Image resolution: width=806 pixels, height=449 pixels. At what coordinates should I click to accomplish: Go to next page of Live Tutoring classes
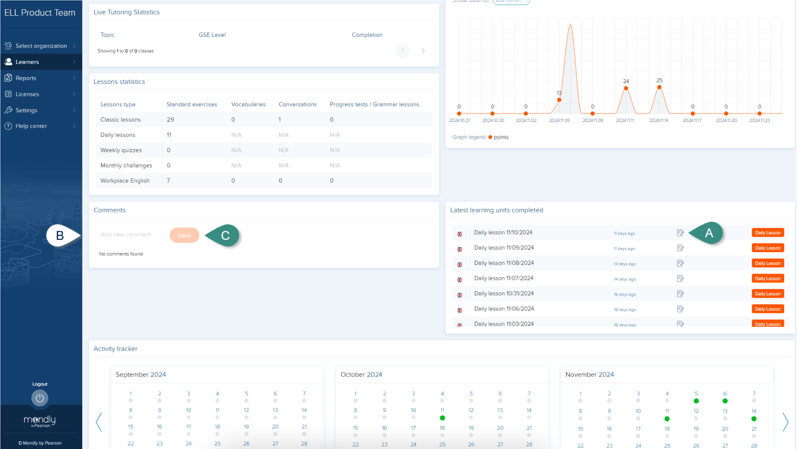[x=423, y=51]
